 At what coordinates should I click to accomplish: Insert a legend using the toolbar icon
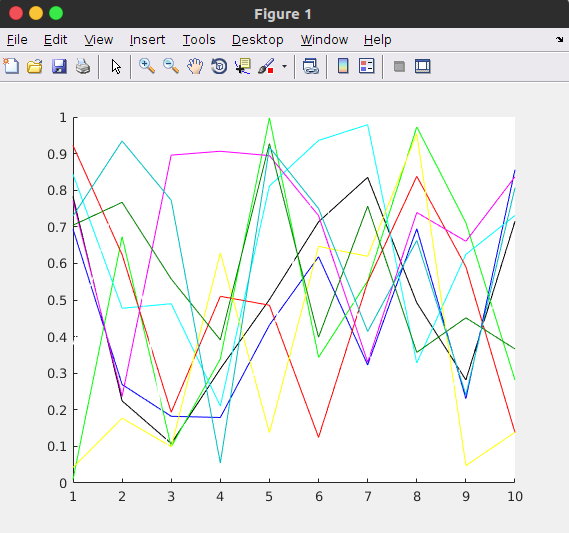coord(367,66)
